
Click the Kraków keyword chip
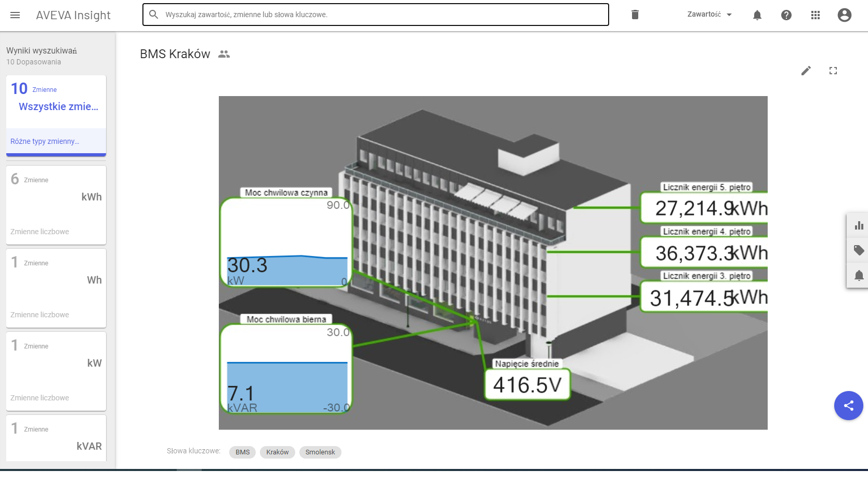(x=277, y=452)
